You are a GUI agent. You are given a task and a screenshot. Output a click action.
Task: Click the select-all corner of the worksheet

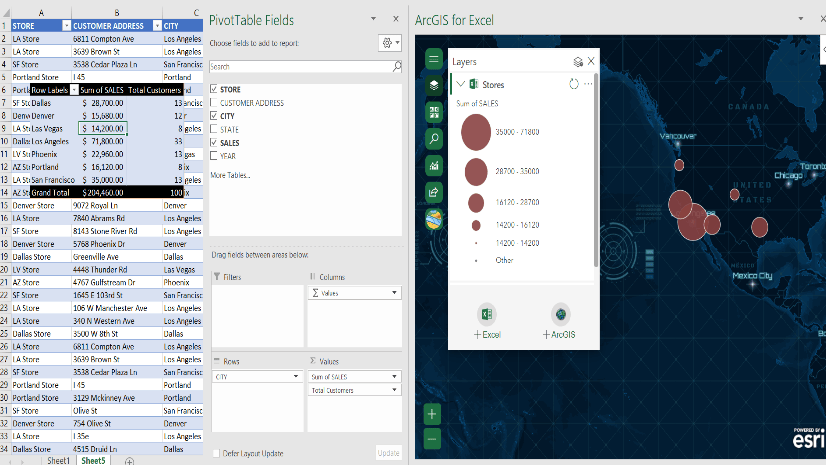(x=5, y=13)
